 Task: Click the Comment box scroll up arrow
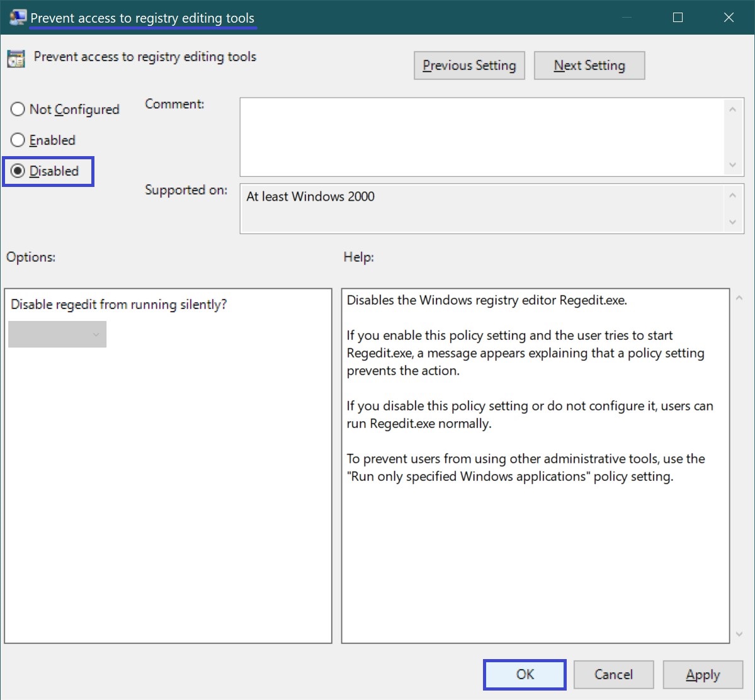coord(732,110)
